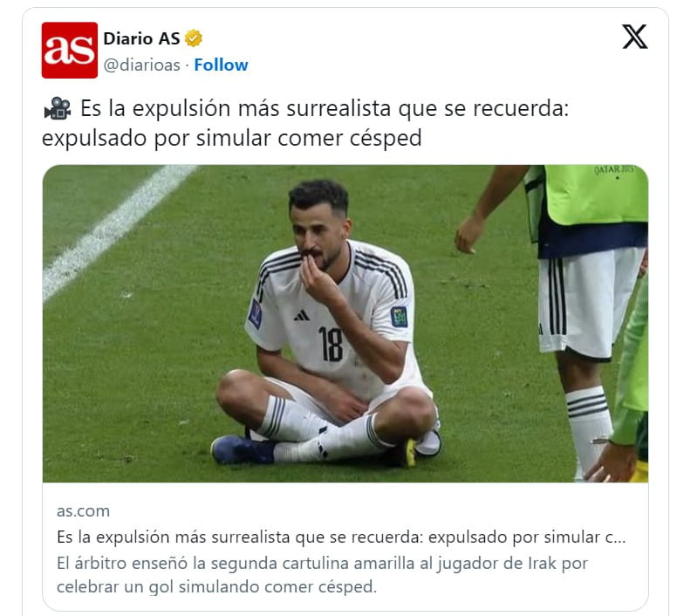The width and height of the screenshot is (677, 616).
Task: Click the gold verified badge
Action: coord(194,38)
